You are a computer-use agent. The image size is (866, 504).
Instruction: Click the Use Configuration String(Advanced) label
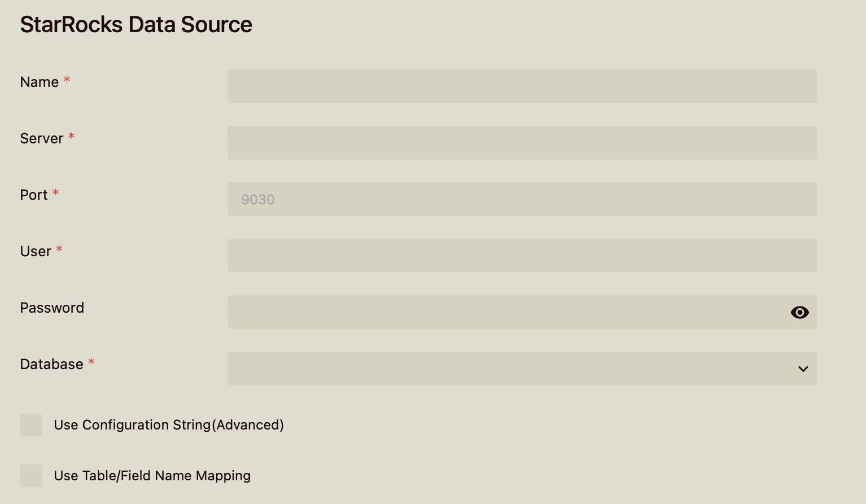(x=169, y=425)
